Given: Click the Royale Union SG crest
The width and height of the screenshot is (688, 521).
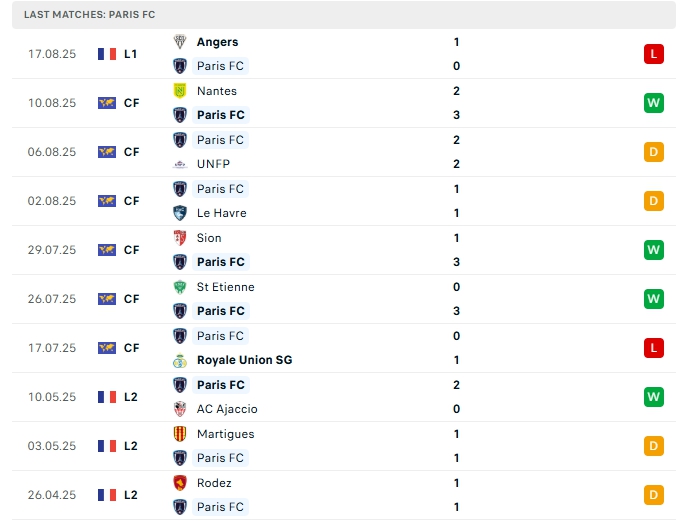Looking at the screenshot, I should [180, 360].
